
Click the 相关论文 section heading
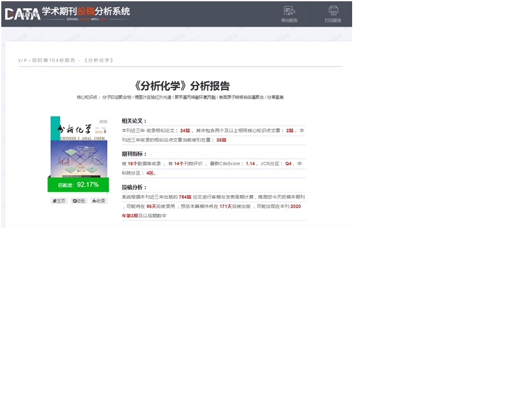click(x=134, y=121)
